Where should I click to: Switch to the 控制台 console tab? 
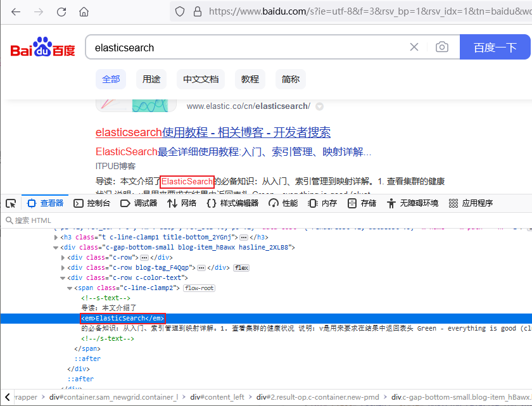[x=92, y=203]
